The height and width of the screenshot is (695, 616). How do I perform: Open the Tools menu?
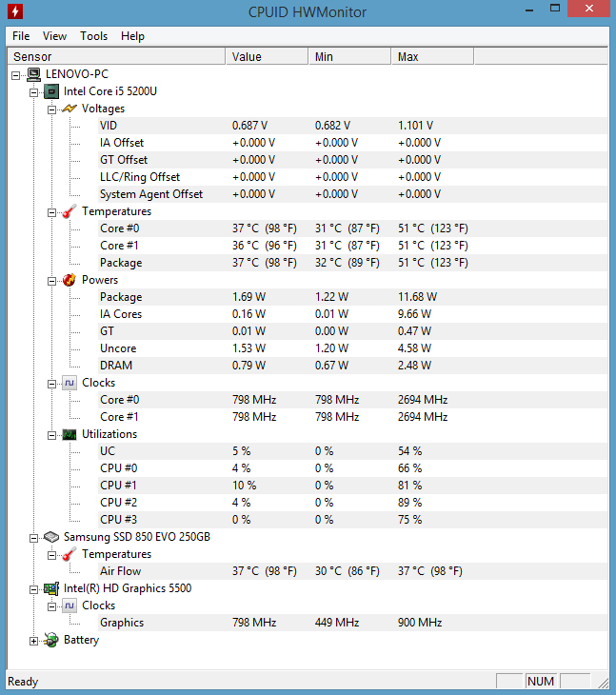(93, 36)
